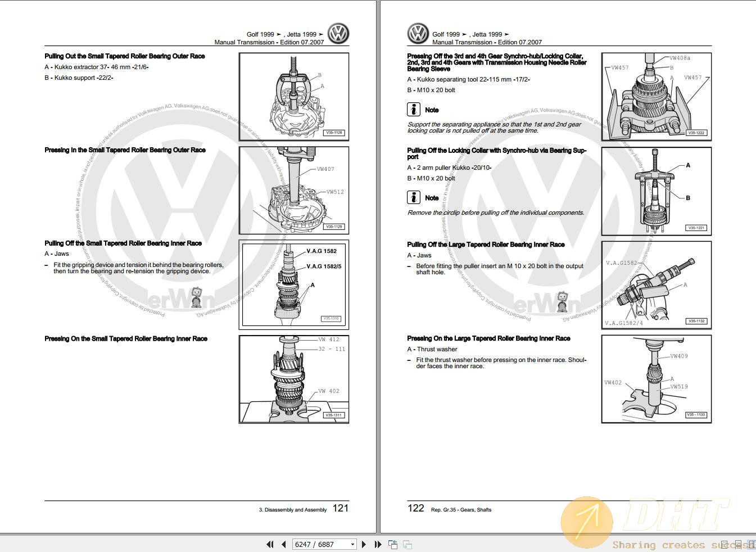Click the instruction "Fit the thrust washer before pressing on"
Image resolution: width=756 pixels, height=552 pixels.
(x=501, y=363)
